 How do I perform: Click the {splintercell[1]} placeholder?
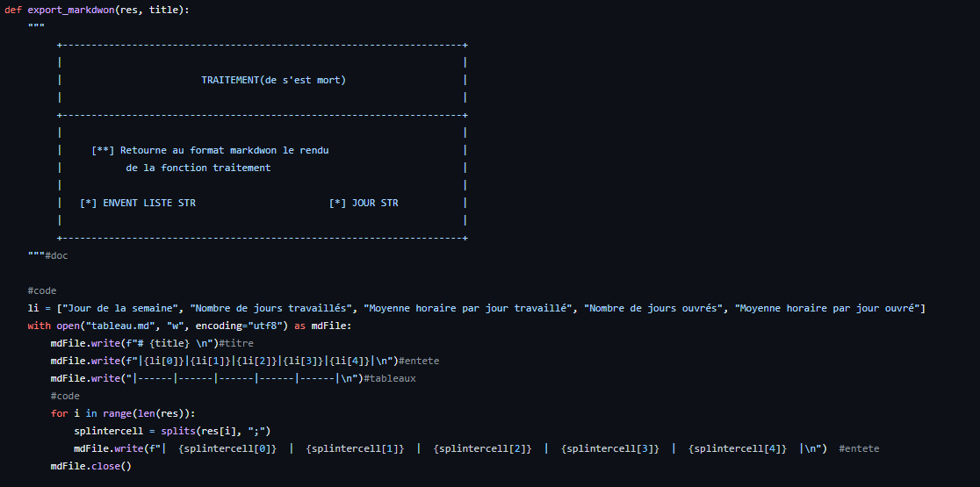click(x=355, y=448)
